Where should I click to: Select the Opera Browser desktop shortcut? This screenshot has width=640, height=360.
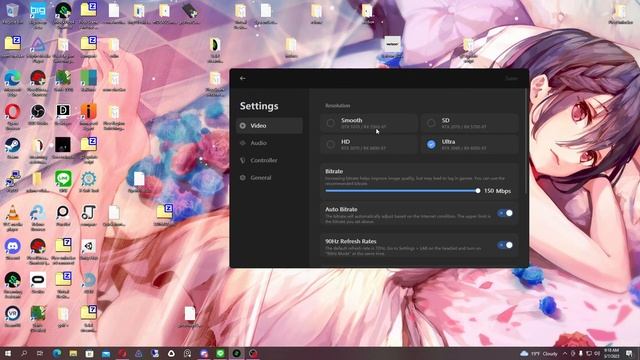click(x=12, y=116)
